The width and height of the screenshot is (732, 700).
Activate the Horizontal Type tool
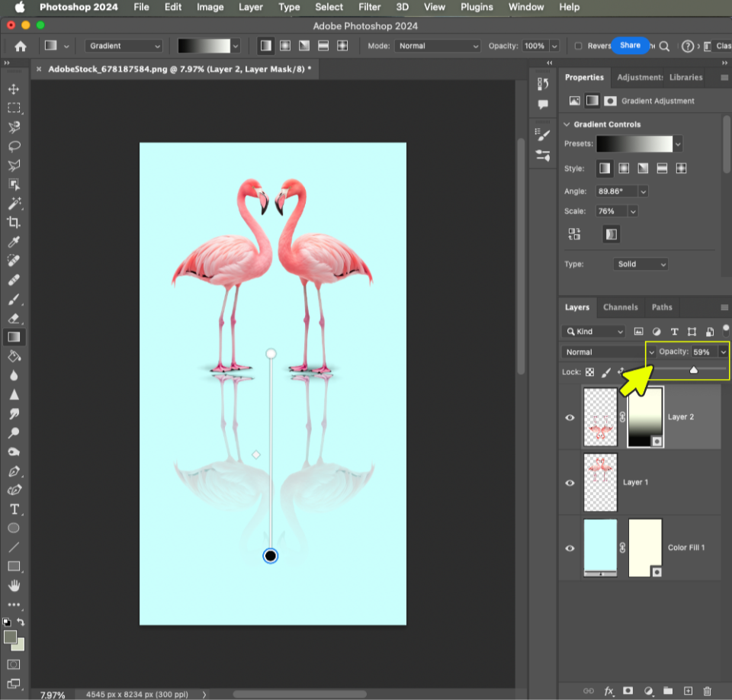(x=15, y=509)
